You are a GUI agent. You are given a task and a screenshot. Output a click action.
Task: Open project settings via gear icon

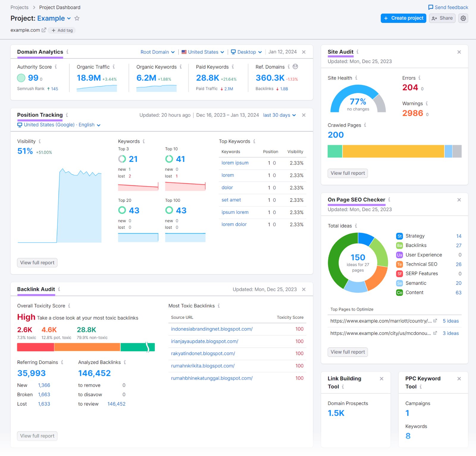pos(463,18)
